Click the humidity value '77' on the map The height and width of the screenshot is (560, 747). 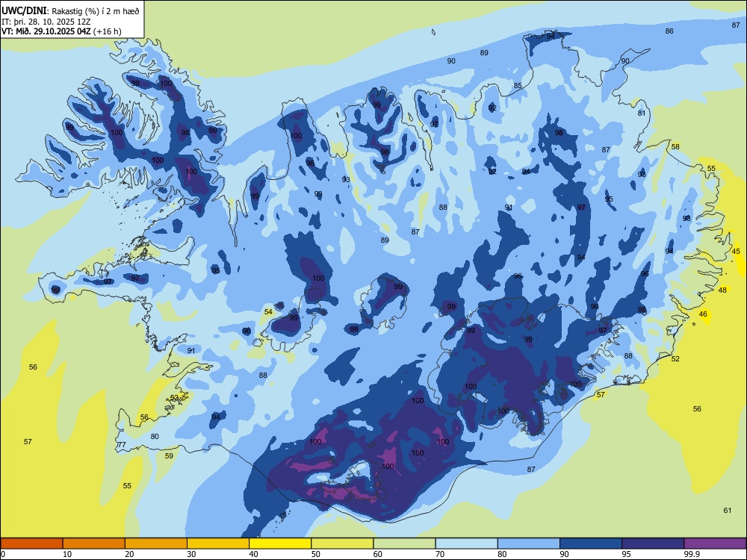(x=122, y=445)
